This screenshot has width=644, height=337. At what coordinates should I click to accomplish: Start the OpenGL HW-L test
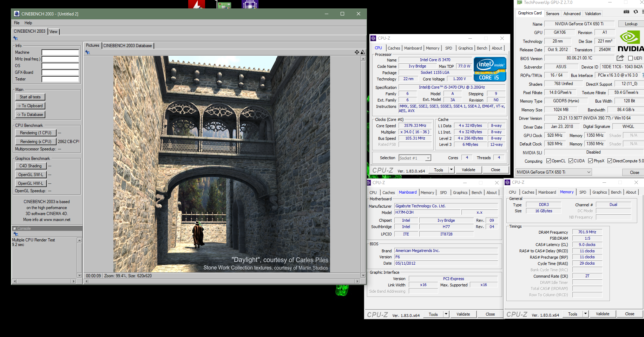[x=31, y=183]
